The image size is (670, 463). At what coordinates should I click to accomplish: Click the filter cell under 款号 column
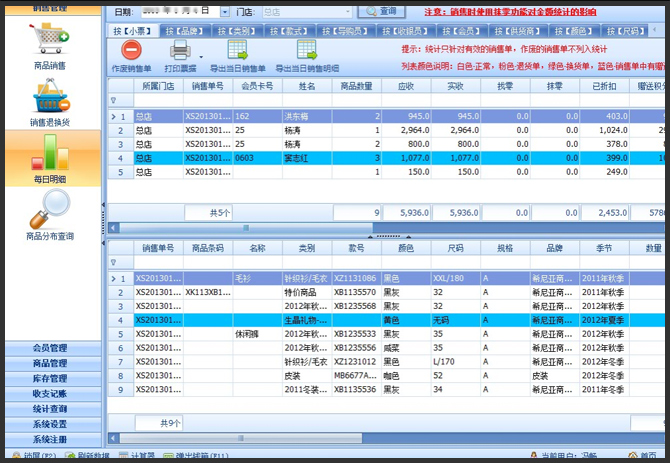click(356, 262)
